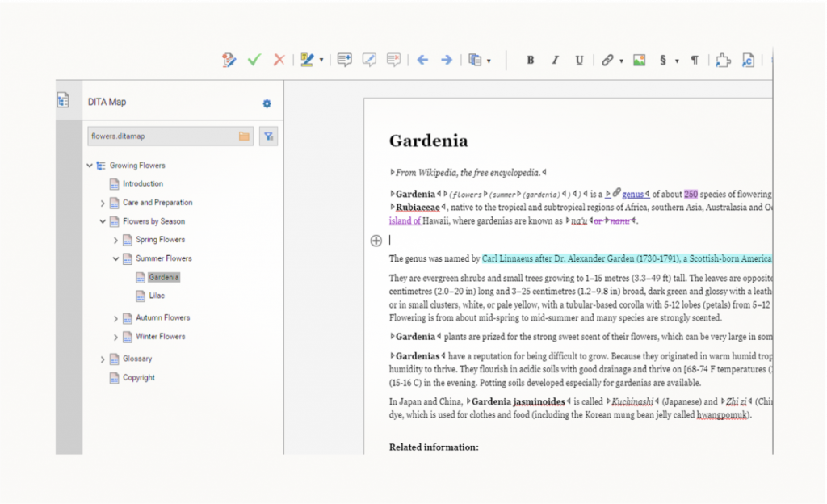Screen dimensions: 827x504
Task: Select the Growing Flowers map node
Action: [x=137, y=166]
